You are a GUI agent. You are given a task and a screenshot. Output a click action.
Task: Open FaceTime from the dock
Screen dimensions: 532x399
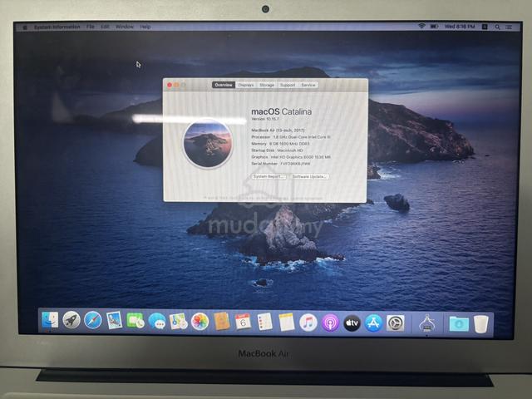(135, 321)
